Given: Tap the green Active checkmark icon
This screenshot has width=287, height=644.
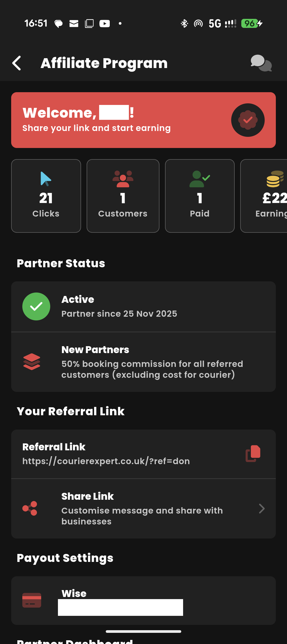Looking at the screenshot, I should pyautogui.click(x=36, y=307).
